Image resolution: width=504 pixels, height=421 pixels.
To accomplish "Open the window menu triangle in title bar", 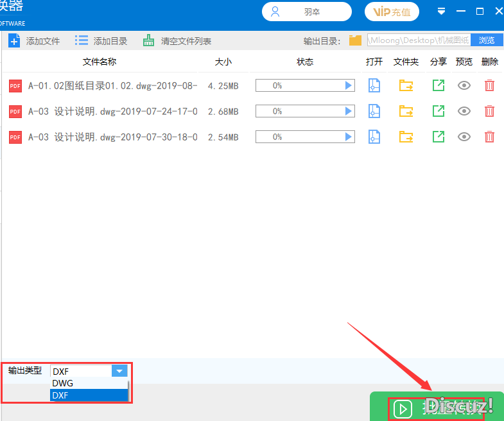I will 441,12.
